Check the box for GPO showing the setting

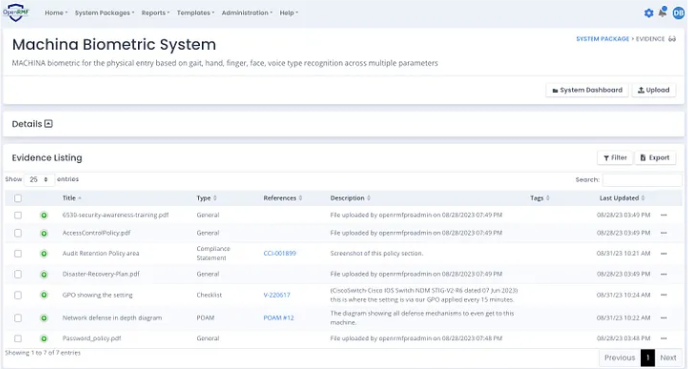point(18,295)
